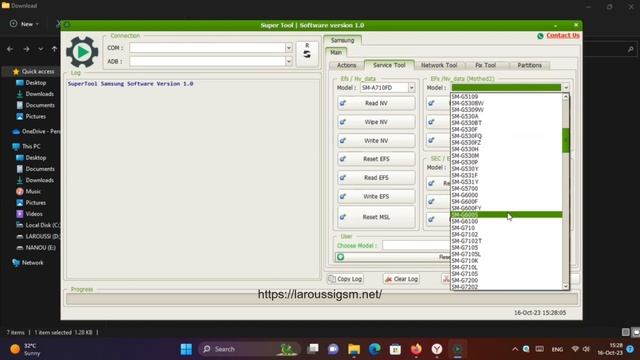Select SM-G530BT in the model list

click(x=507, y=123)
